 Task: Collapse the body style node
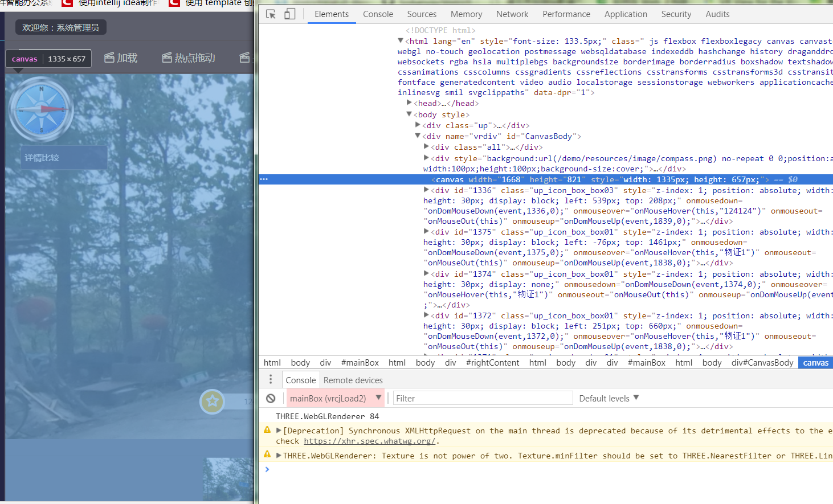tap(409, 114)
